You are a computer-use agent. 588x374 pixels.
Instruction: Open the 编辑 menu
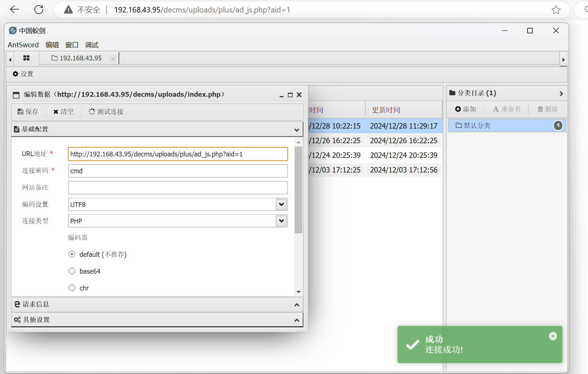(x=52, y=45)
